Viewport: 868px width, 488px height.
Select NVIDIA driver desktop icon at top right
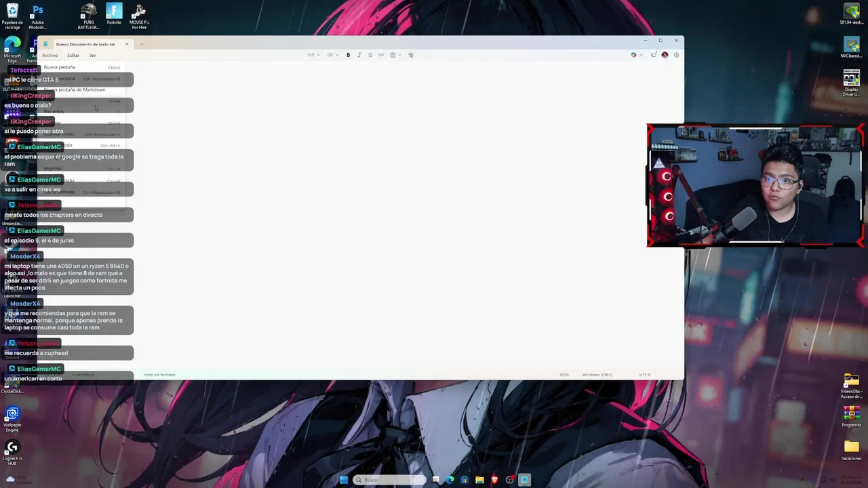[851, 14]
